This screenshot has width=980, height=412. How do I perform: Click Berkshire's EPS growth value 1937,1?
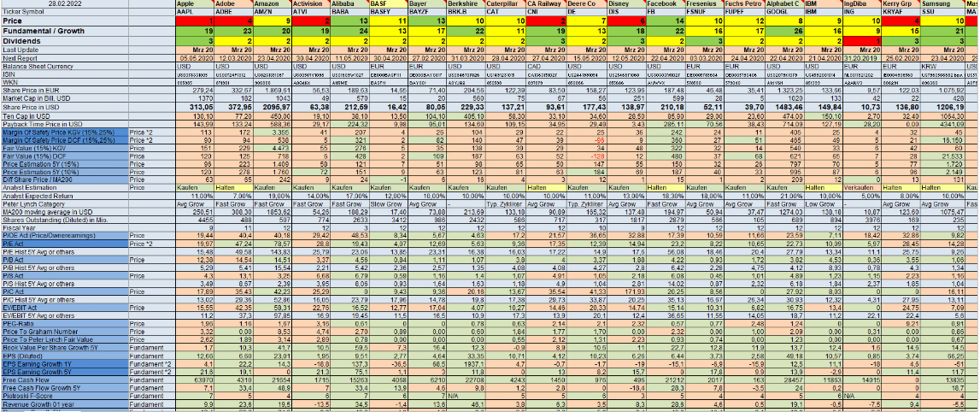[466, 365]
